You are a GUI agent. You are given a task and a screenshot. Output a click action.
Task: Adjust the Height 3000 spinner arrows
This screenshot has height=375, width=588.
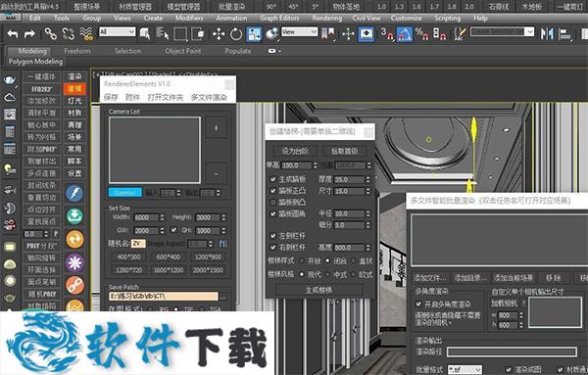tap(223, 217)
